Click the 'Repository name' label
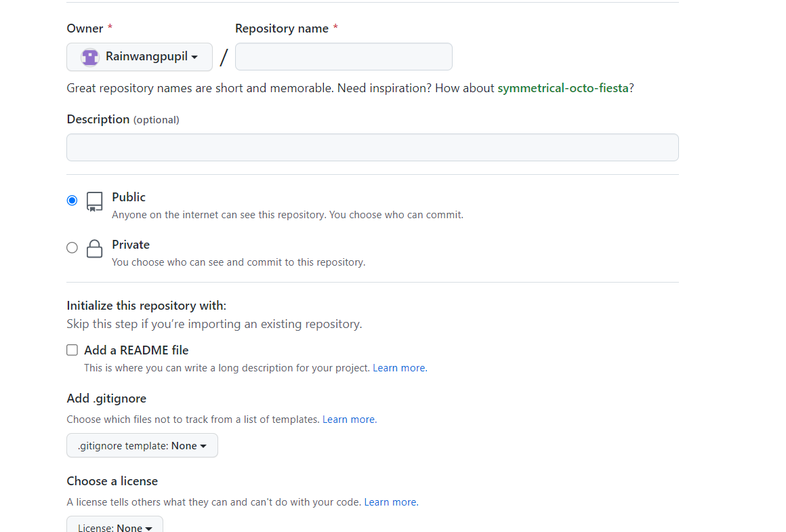 [282, 28]
